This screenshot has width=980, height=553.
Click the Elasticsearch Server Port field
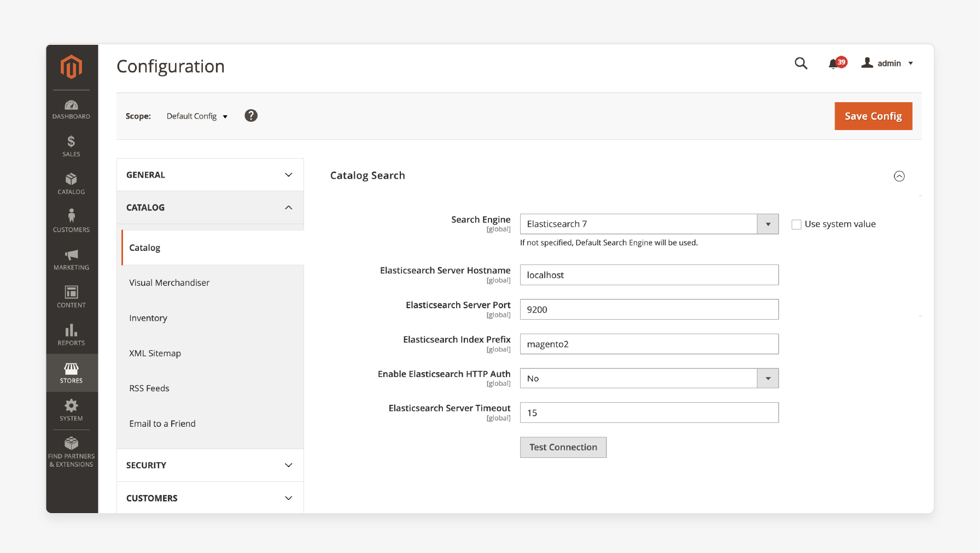coord(649,309)
